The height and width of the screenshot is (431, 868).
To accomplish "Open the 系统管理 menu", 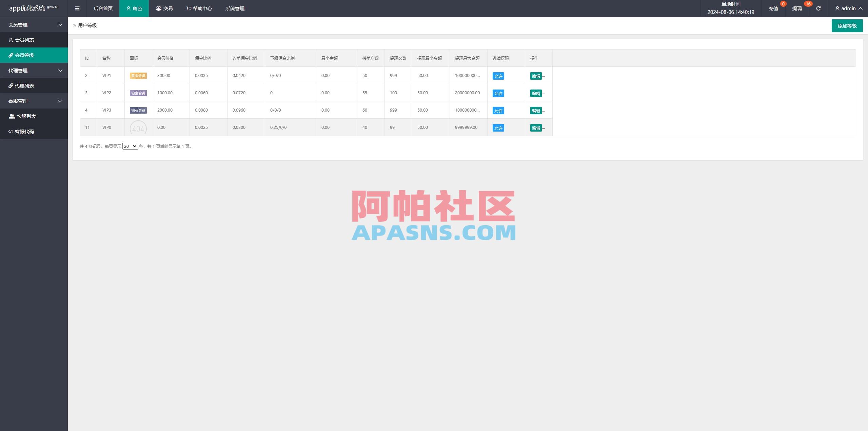I will point(235,8).
